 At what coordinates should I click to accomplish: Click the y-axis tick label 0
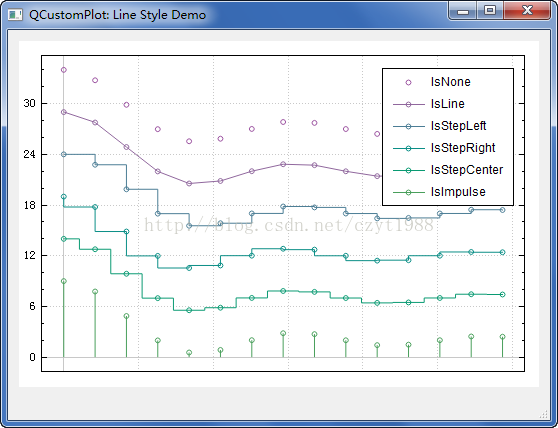point(32,357)
